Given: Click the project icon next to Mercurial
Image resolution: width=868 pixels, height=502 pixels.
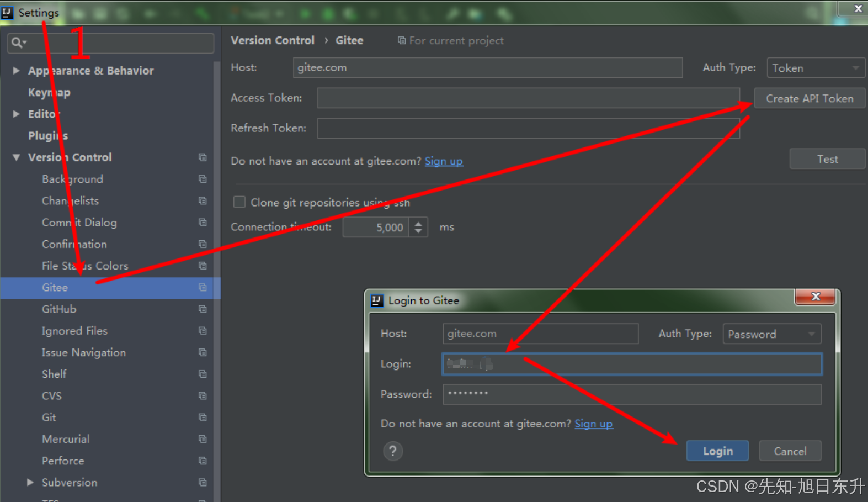Looking at the screenshot, I should coord(203,439).
